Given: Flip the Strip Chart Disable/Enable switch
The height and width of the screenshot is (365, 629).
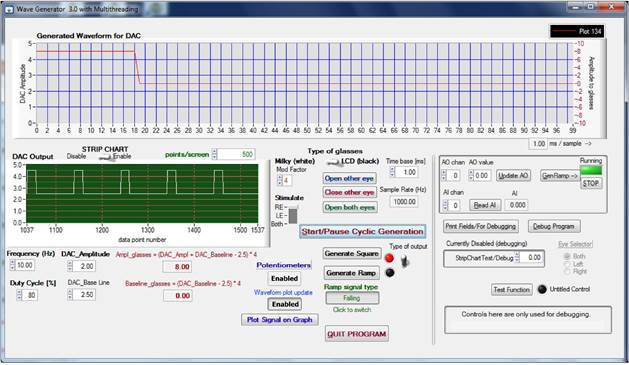Looking at the screenshot, I should [108, 158].
